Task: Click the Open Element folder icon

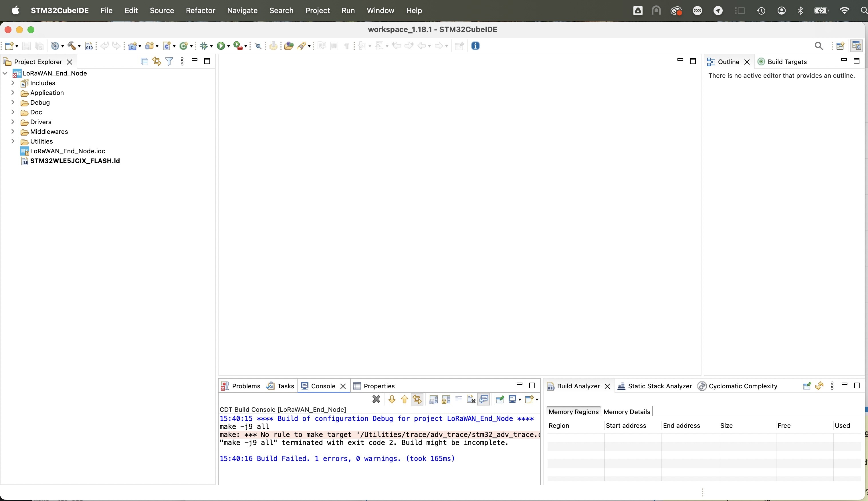Action: pyautogui.click(x=289, y=46)
